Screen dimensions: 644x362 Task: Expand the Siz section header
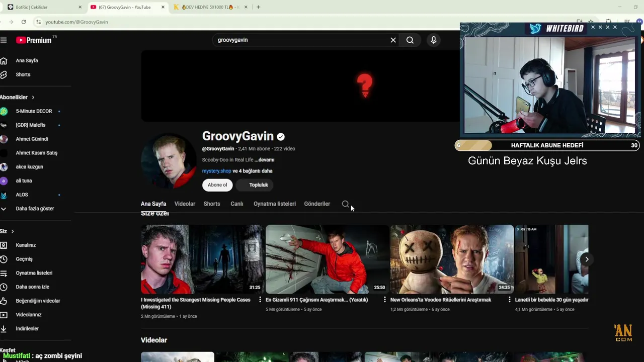(x=7, y=231)
